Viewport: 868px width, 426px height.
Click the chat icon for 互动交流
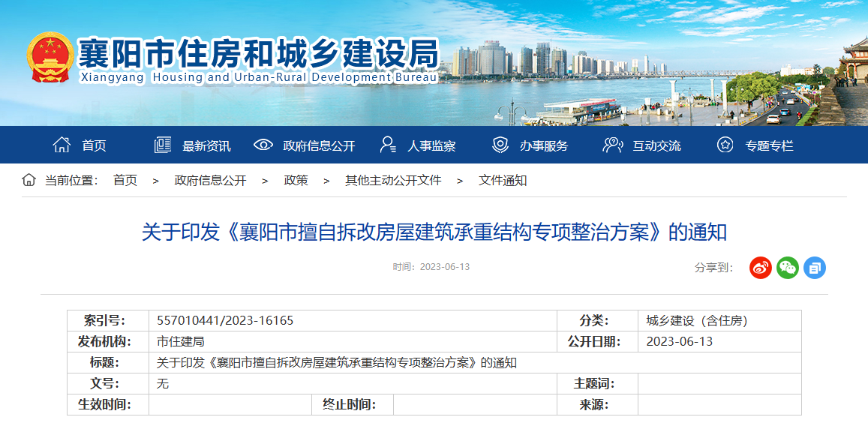(x=612, y=145)
